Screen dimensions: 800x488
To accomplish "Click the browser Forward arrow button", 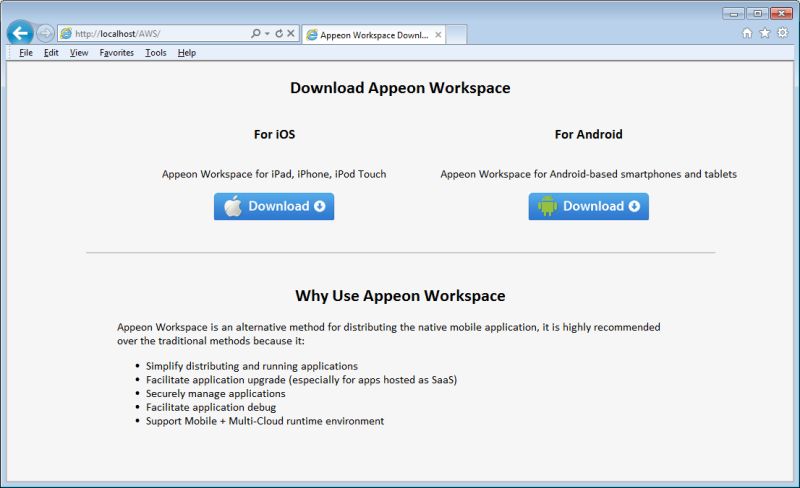I will click(45, 34).
